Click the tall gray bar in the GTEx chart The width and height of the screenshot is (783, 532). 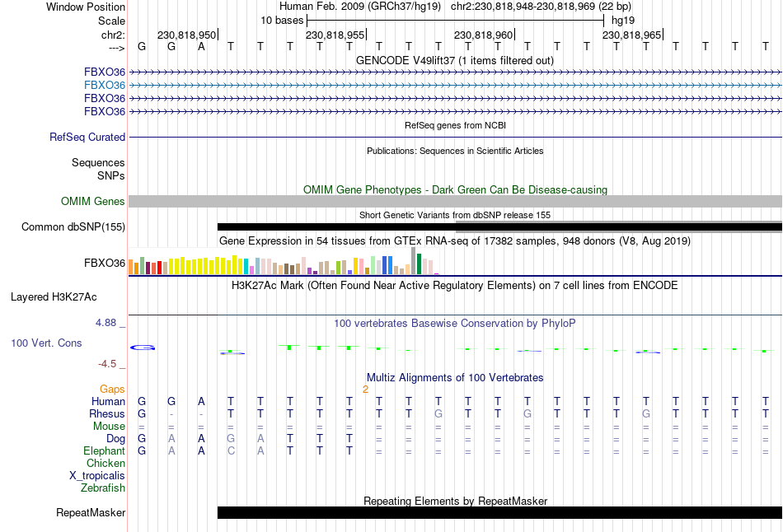[x=414, y=261]
